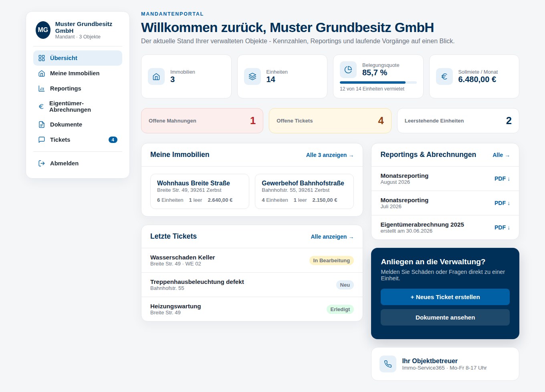This screenshot has width=545, height=392.
Task: Click the Erledigt status badge
Action: [x=340, y=310]
